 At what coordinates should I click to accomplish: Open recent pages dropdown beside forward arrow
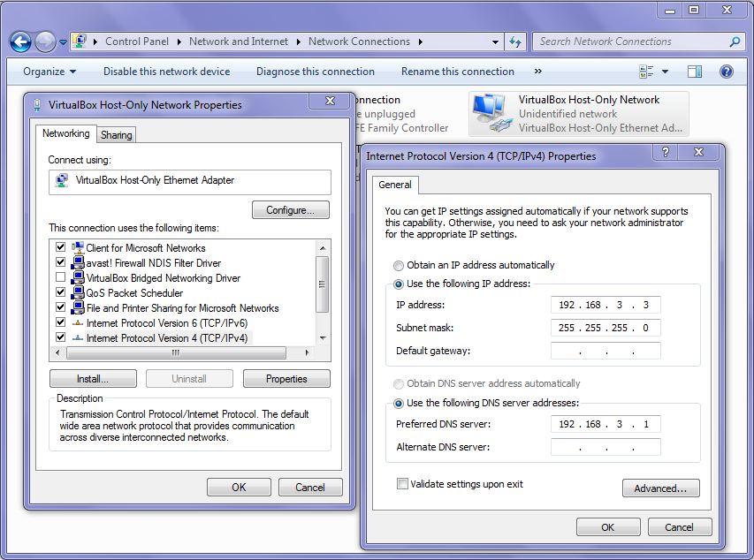coord(63,42)
